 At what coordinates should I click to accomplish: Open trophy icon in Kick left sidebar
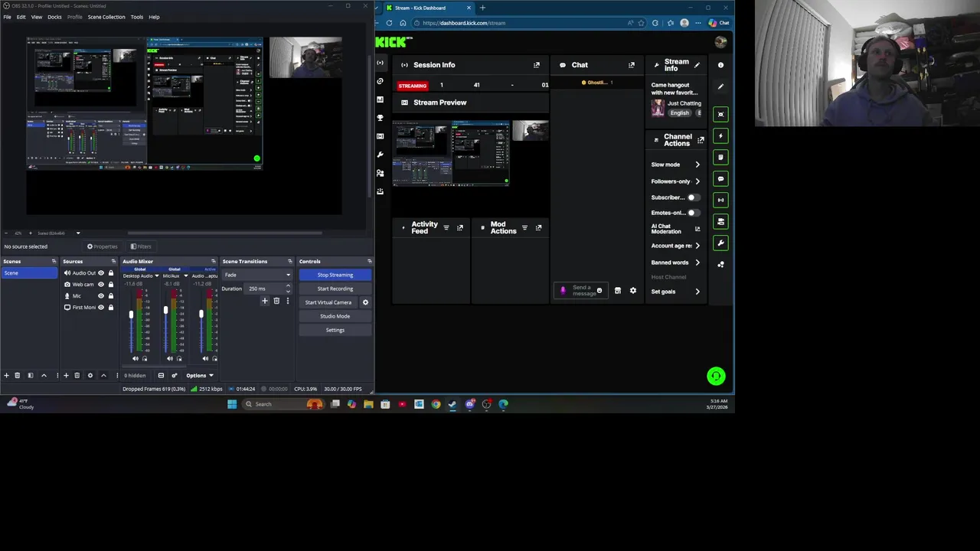pyautogui.click(x=381, y=118)
